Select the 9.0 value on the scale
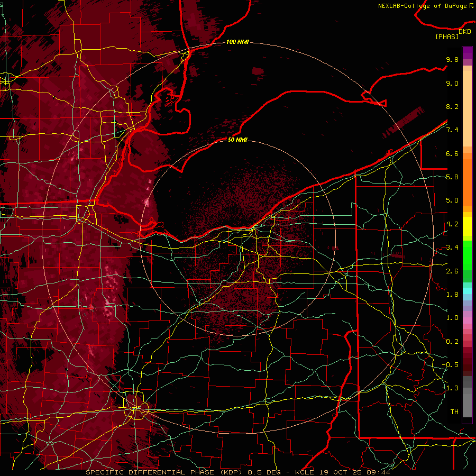The width and height of the screenshot is (476, 476). point(452,83)
